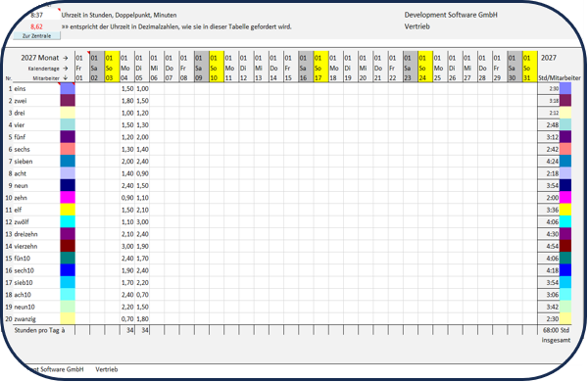Select employee name cell dreizehn
The width and height of the screenshot is (588, 382).
click(x=37, y=234)
